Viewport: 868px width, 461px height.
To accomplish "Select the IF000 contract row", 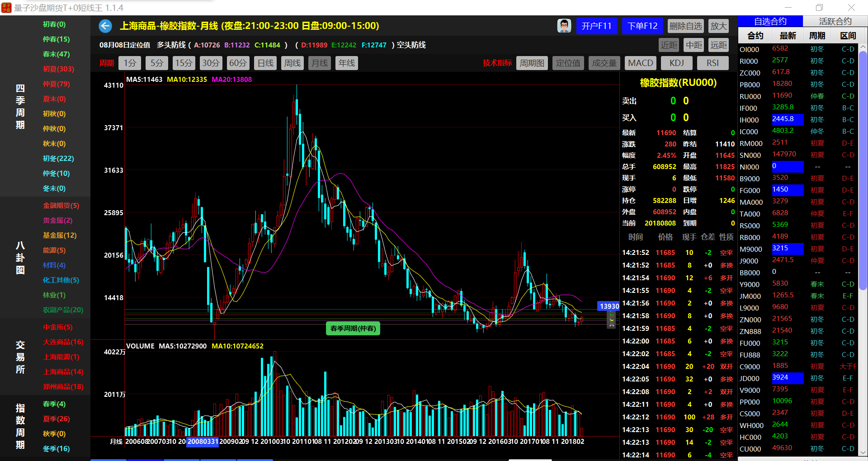I will (x=798, y=108).
